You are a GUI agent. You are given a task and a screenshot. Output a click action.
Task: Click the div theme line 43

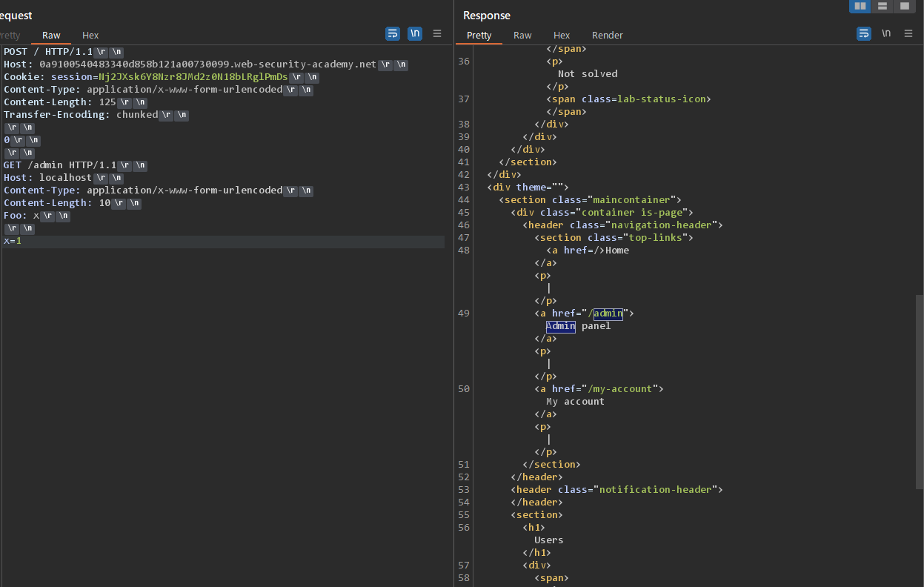[x=528, y=188]
